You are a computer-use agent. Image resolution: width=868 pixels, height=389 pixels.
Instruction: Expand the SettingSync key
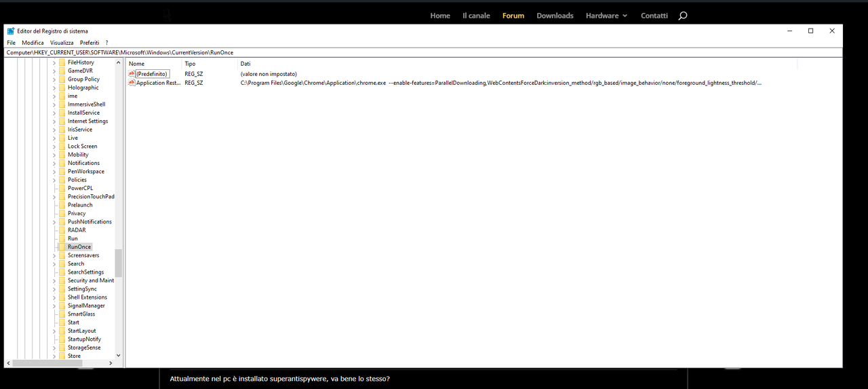[54, 289]
